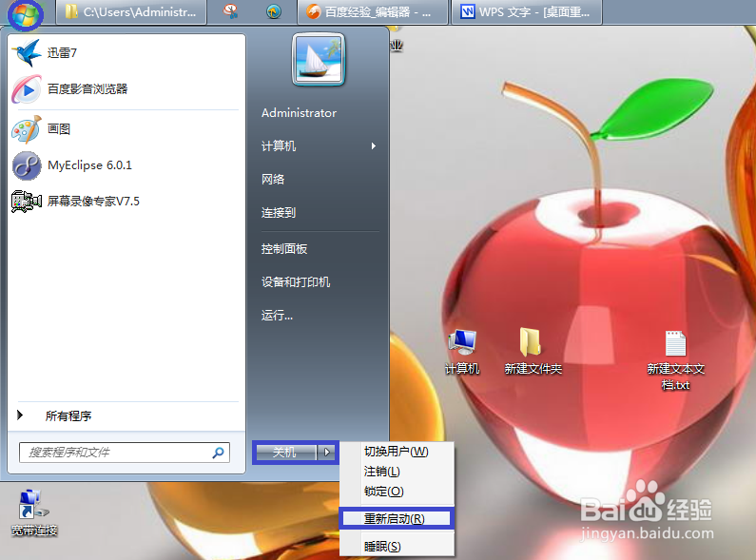The width and height of the screenshot is (756, 560).
Task: Open 计算机 in the Start menu
Action: 279,145
